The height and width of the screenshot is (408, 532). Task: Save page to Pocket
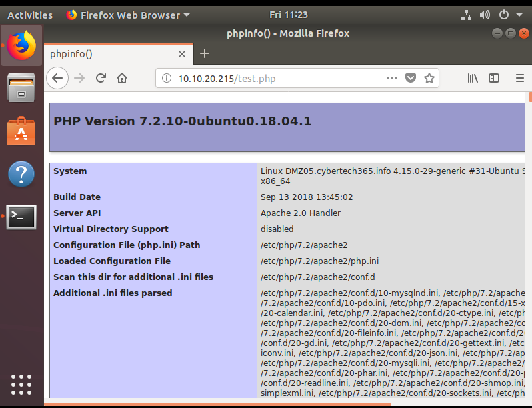coord(411,79)
